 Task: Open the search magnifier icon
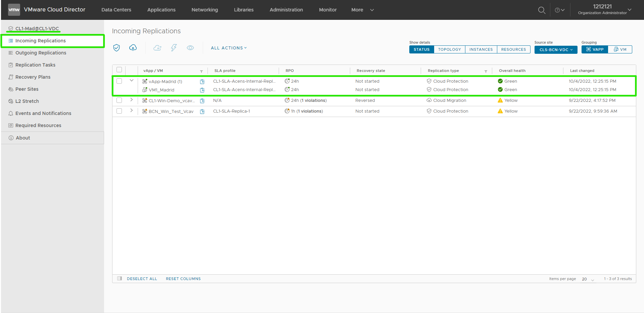point(542,10)
